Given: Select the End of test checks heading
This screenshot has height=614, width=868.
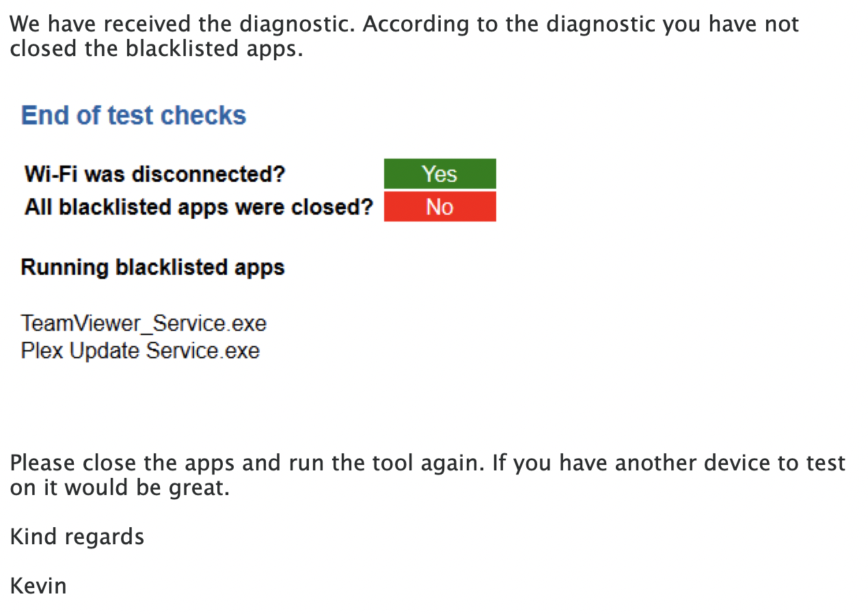Looking at the screenshot, I should [134, 115].
